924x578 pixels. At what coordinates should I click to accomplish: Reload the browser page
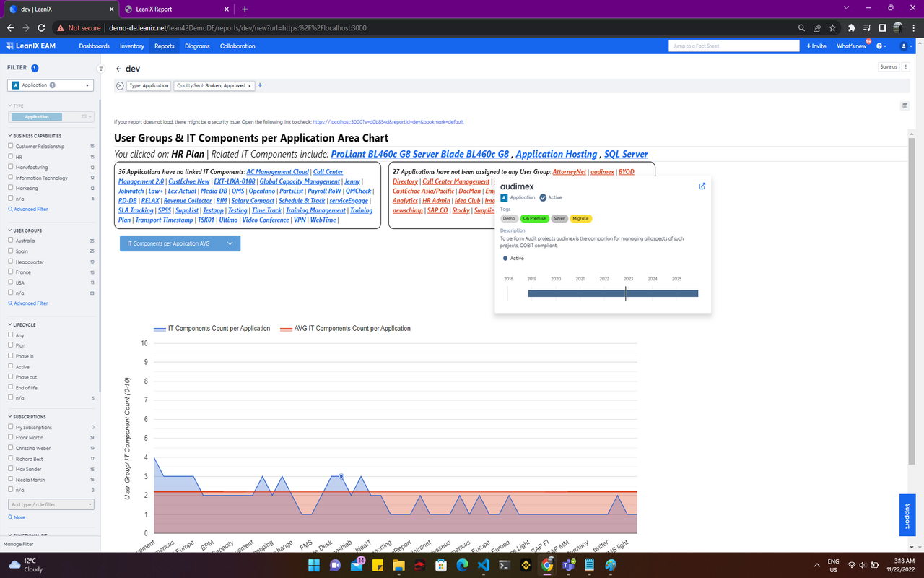pos(42,28)
